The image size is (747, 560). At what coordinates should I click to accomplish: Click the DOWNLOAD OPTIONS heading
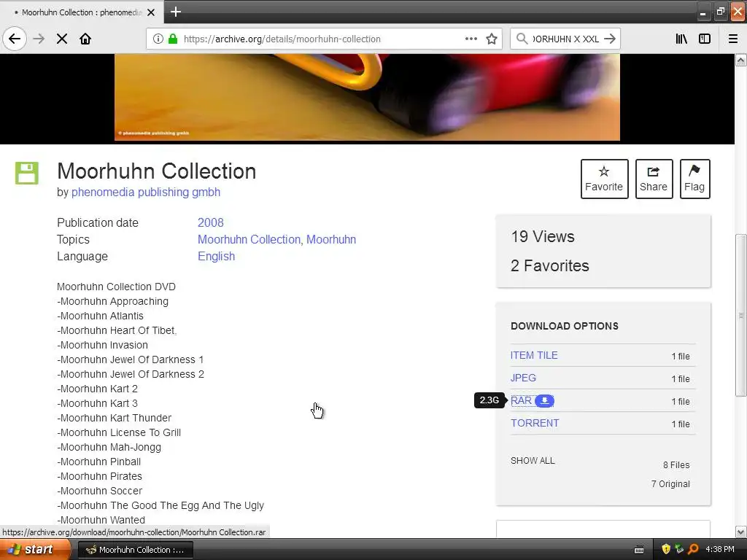pos(565,326)
